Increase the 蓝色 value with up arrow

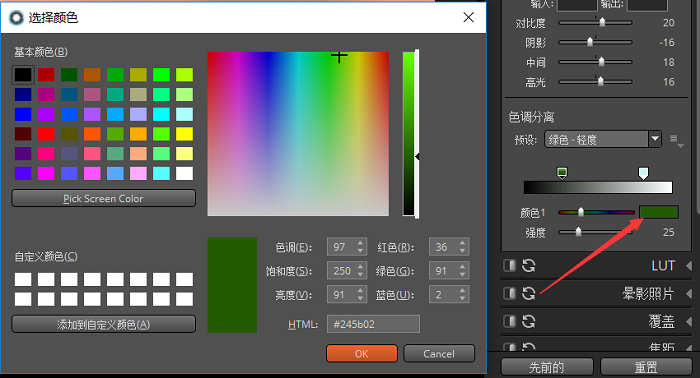(x=462, y=291)
